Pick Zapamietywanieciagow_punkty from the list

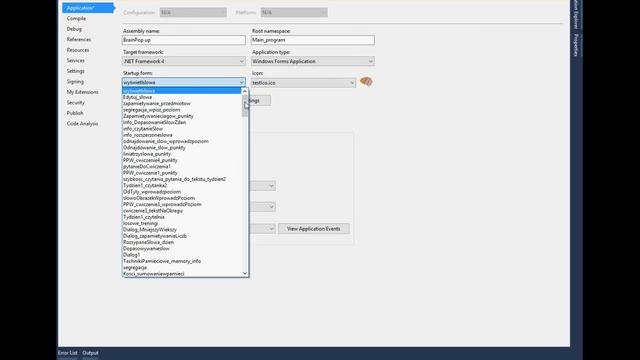tap(182, 116)
